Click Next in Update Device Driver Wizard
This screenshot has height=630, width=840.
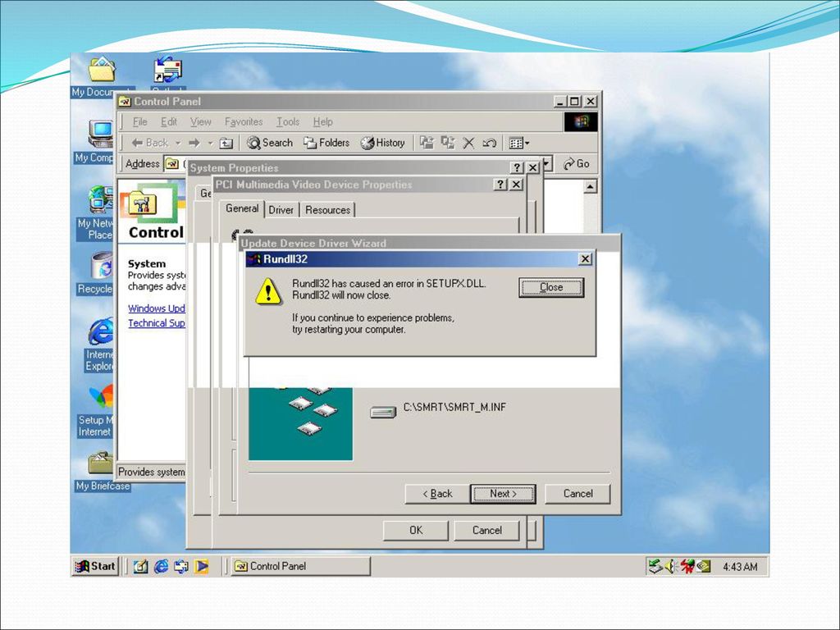pyautogui.click(x=503, y=494)
